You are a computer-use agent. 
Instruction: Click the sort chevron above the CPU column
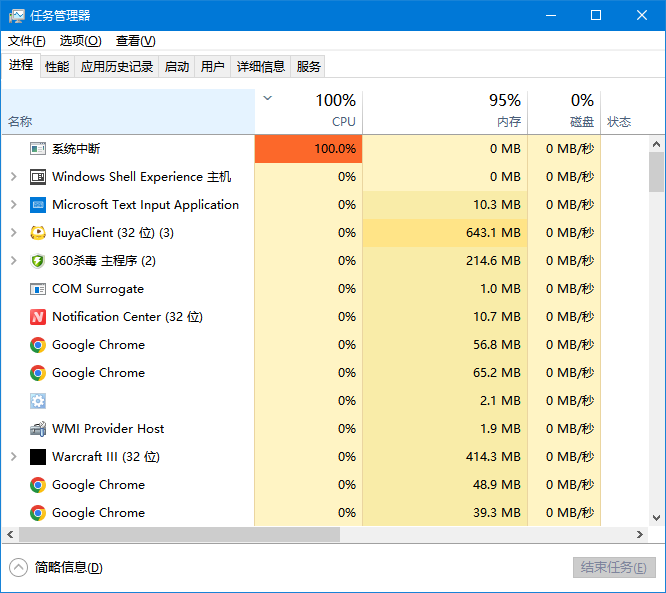(268, 98)
